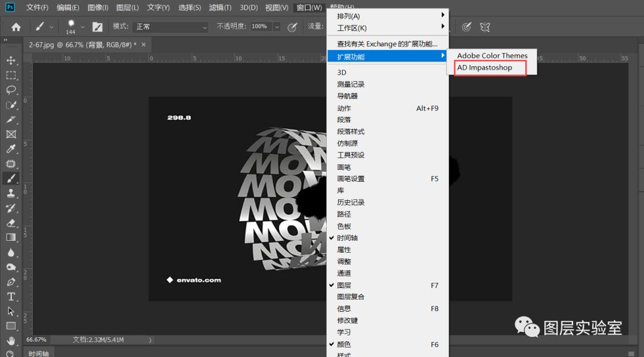644x357 pixels.
Task: Select the Blur tool
Action: 11,252
